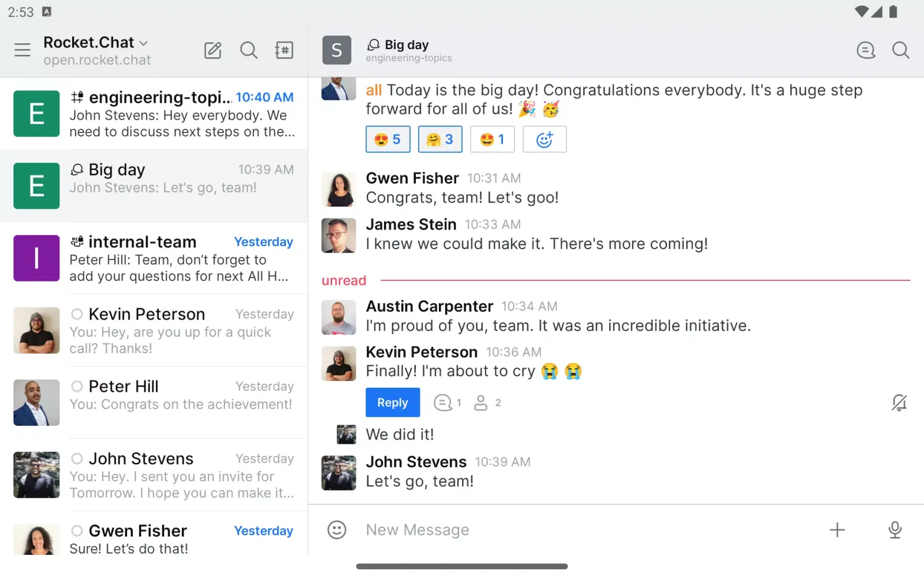Compose a new message with pencil icon
Viewport: 924px width, 578px height.
(x=213, y=50)
